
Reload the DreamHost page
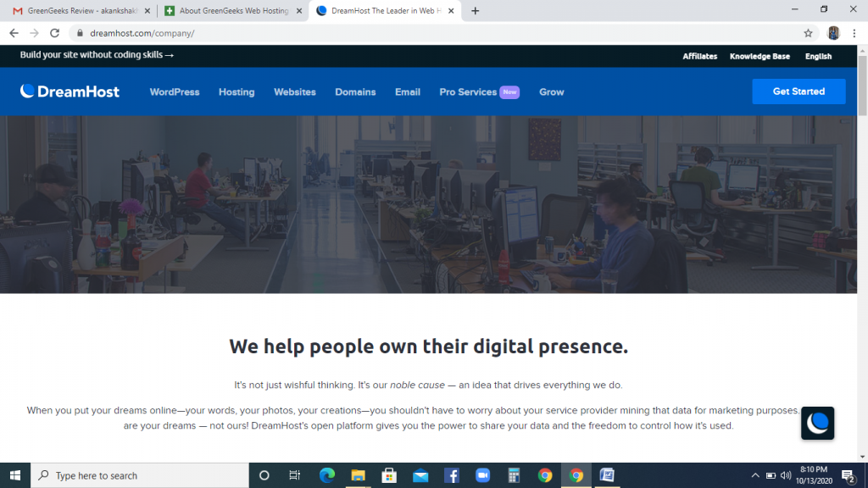tap(55, 33)
